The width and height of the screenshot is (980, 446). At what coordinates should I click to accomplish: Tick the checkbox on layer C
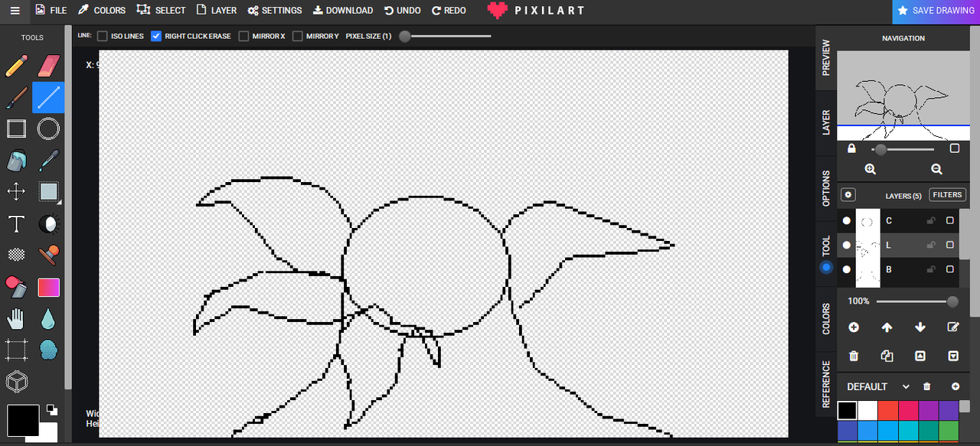point(950,220)
